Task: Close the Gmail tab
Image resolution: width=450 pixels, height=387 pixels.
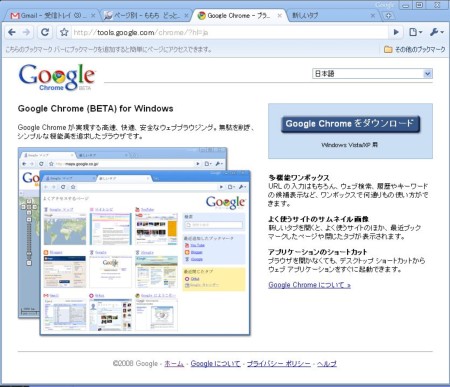Action: tap(93, 16)
